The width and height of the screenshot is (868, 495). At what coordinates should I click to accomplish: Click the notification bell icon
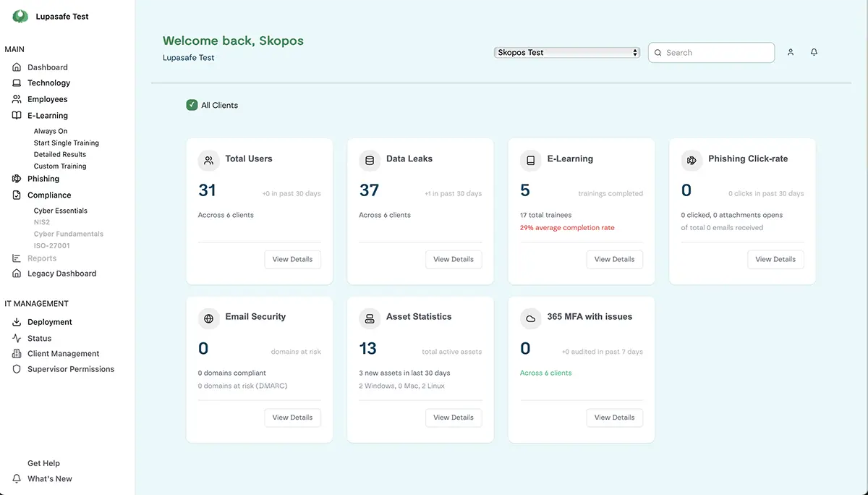click(x=814, y=52)
